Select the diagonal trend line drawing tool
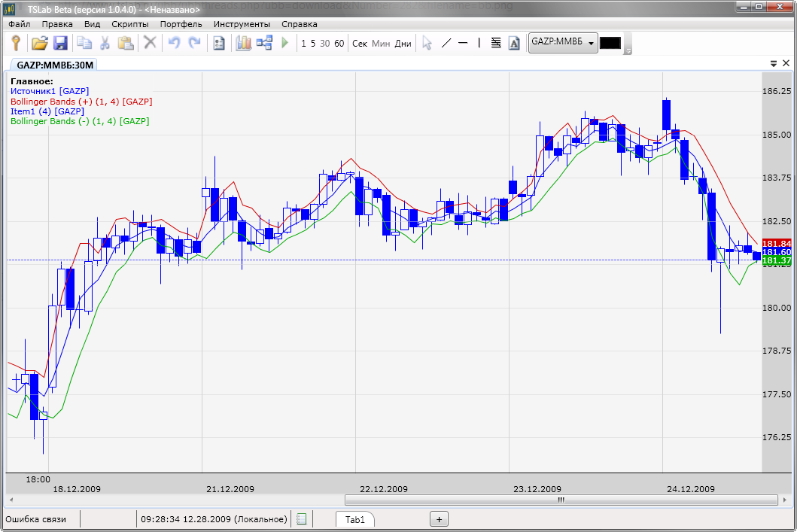Viewport: 797px width, 532px height. point(446,43)
